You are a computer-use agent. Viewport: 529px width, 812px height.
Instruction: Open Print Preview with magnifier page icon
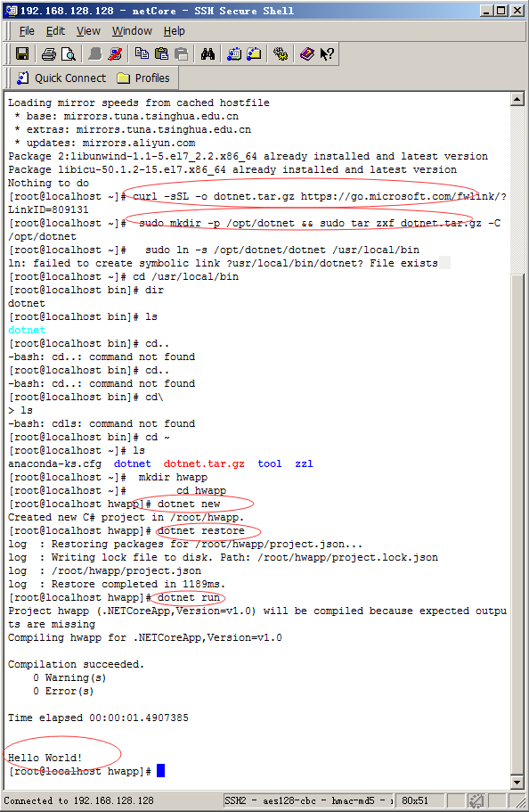click(69, 53)
